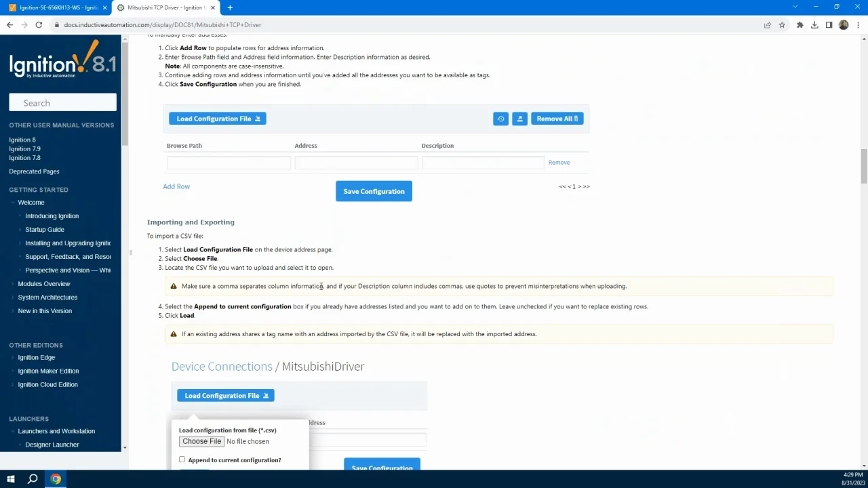Open Ignition 8 manual version link

click(22, 140)
